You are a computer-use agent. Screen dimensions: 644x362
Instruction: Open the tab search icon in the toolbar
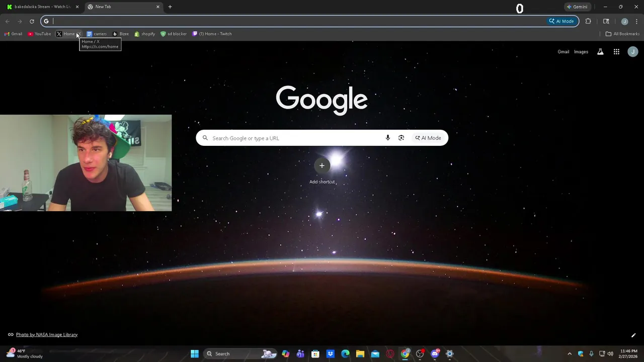coord(606,21)
